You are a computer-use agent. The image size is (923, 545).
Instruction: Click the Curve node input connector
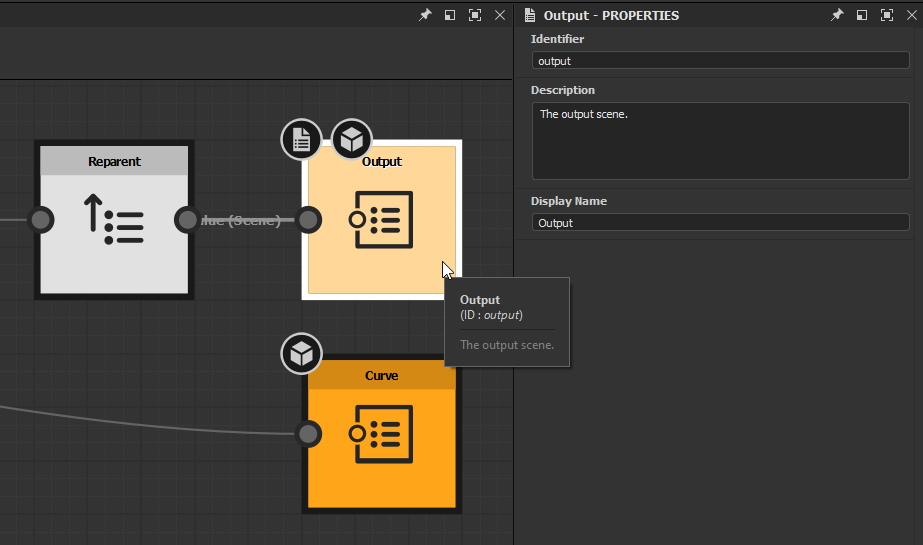(309, 434)
